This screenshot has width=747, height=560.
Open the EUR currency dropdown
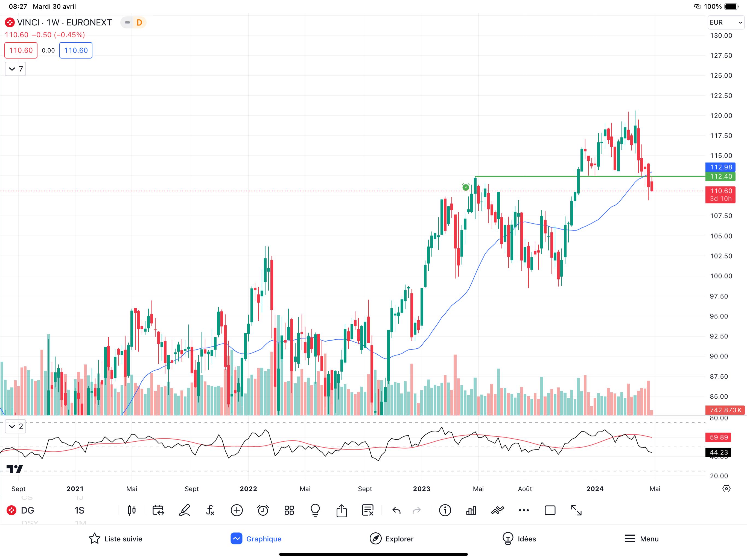click(725, 23)
